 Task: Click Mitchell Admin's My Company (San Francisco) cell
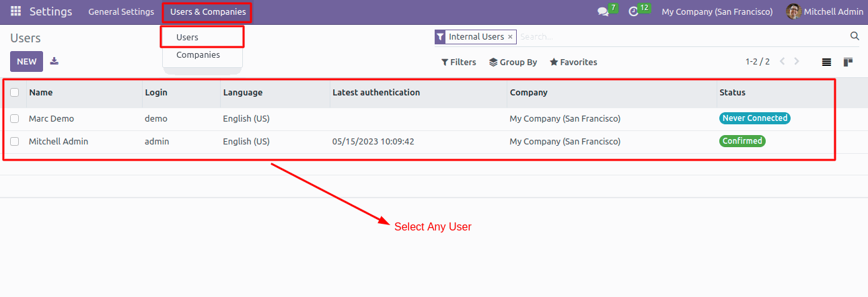point(565,142)
